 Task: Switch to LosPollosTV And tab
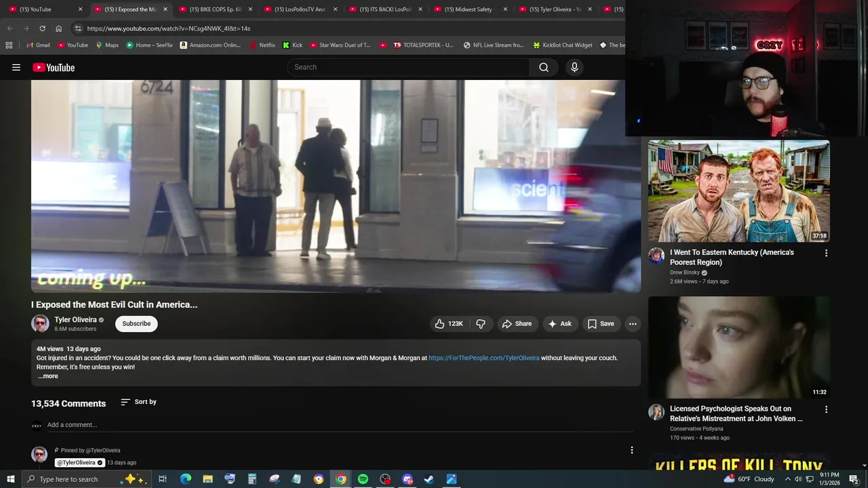pos(300,9)
